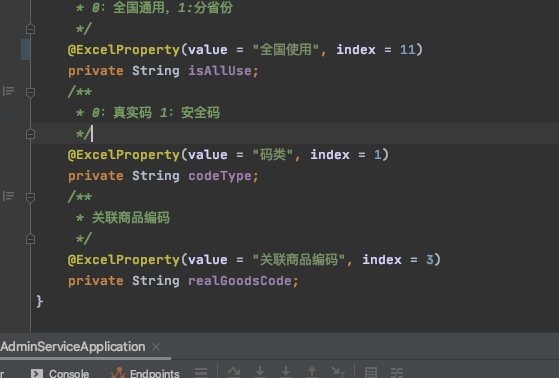Fold the end marker of 关联商品编码 comment
The width and height of the screenshot is (559, 378).
point(30,239)
